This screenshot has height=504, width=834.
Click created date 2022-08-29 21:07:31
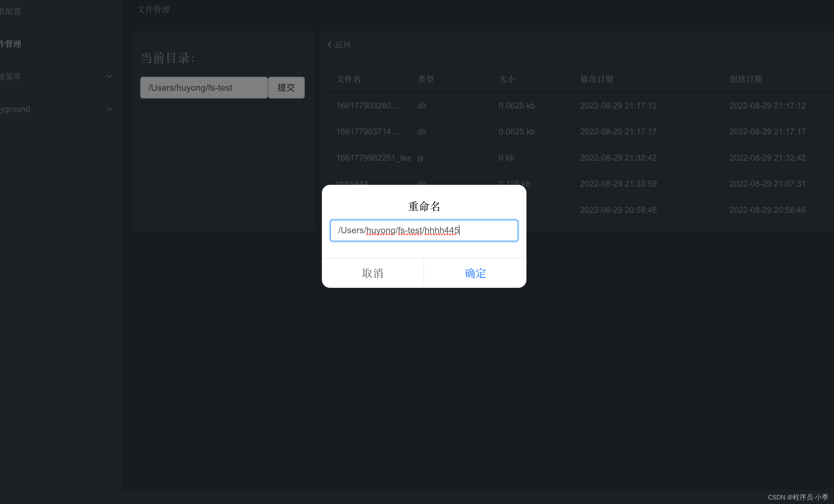coord(767,184)
